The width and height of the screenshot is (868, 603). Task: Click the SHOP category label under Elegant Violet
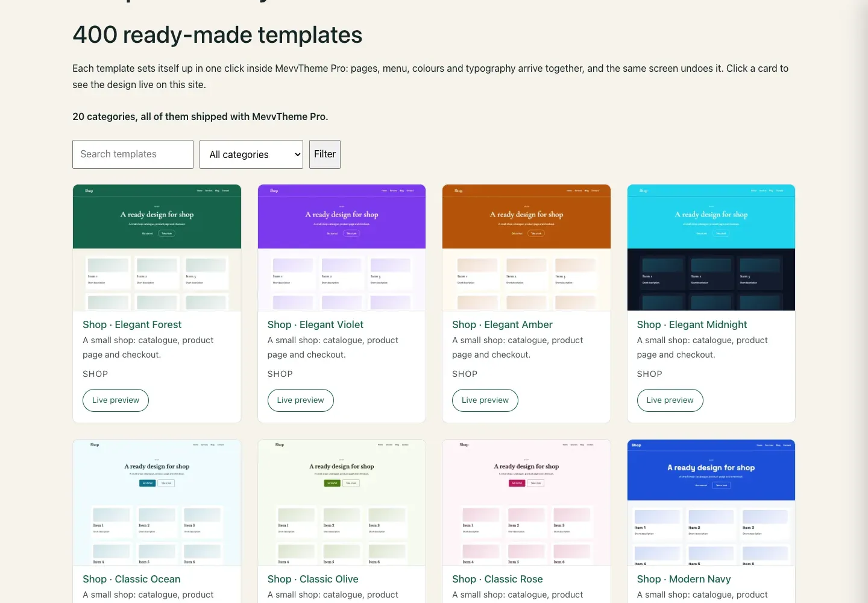pos(280,374)
